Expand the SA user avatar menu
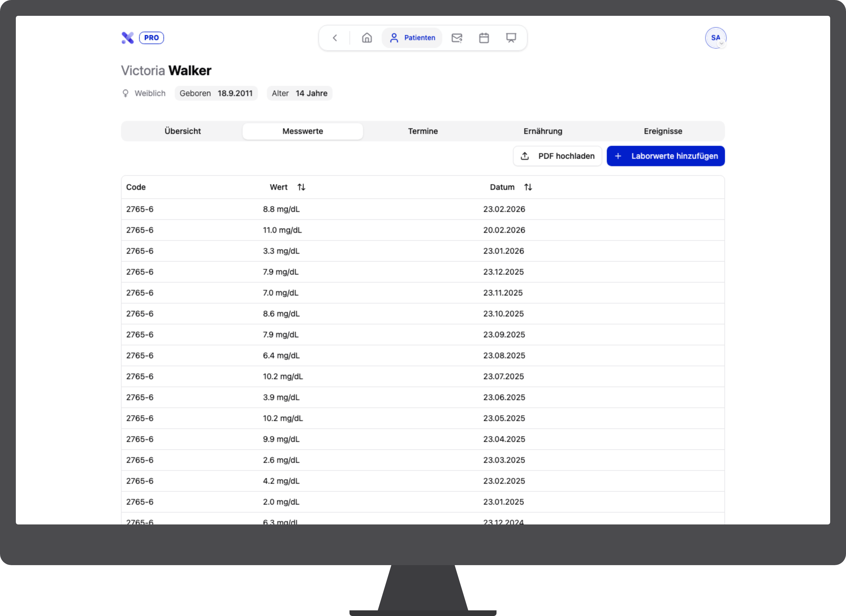This screenshot has height=616, width=846. 715,38
